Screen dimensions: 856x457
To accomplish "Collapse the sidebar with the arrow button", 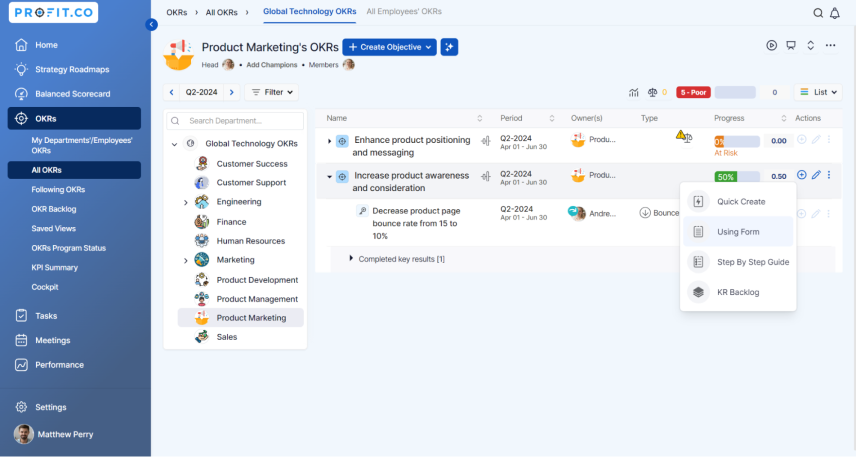I will (x=151, y=25).
